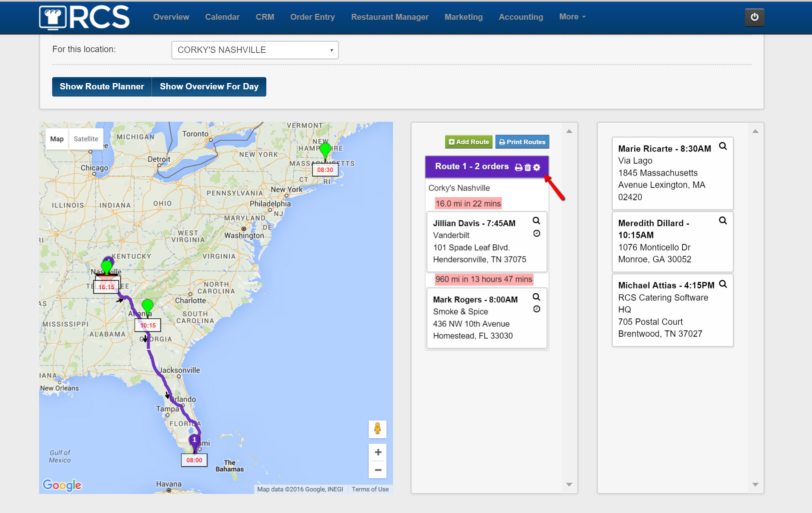
Task: Click magnifier on Jillian Davis order
Action: pyautogui.click(x=536, y=221)
